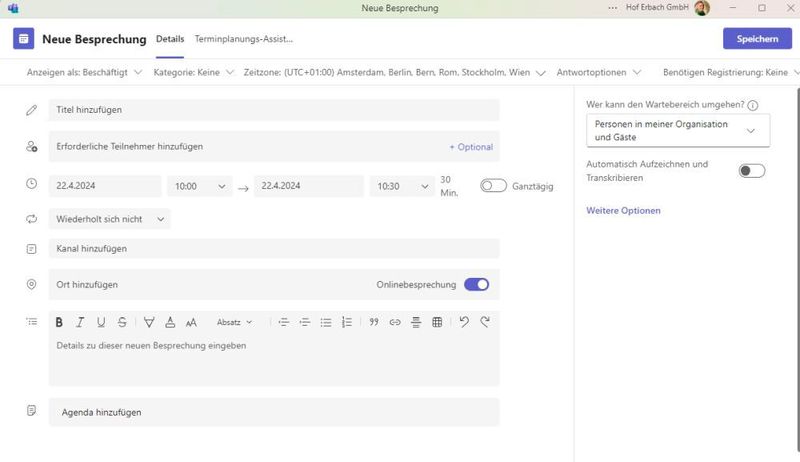Add optional attendees via + Optional
Image resolution: width=800 pixels, height=462 pixels.
470,147
